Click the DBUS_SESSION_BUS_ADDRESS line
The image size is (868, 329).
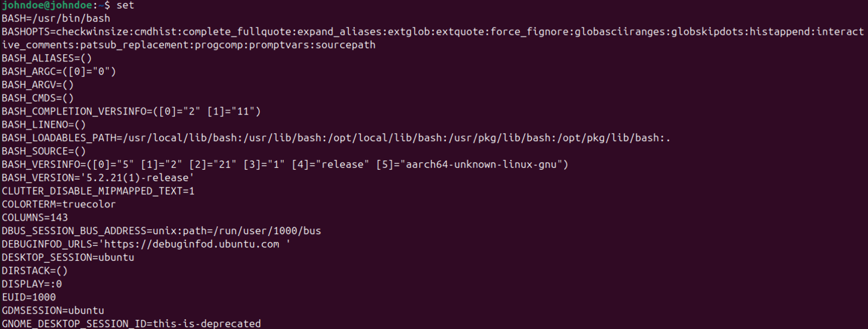coord(161,231)
